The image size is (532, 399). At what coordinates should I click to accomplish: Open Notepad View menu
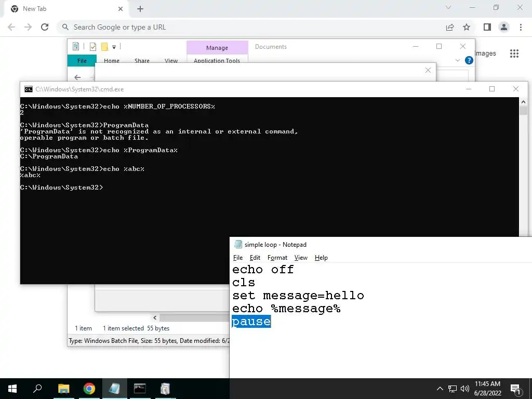pos(301,258)
